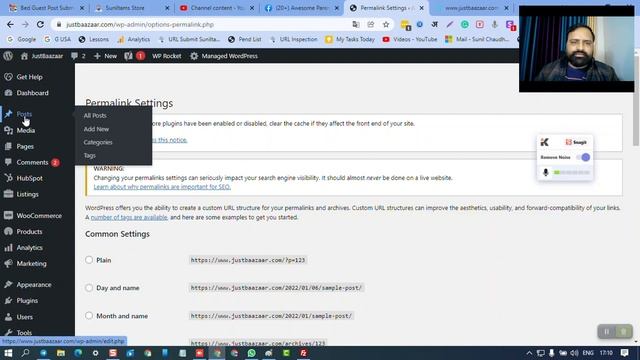Screen dimensions: 640x360
Task: Open the WordPress logo menu
Action: [x=8, y=56]
